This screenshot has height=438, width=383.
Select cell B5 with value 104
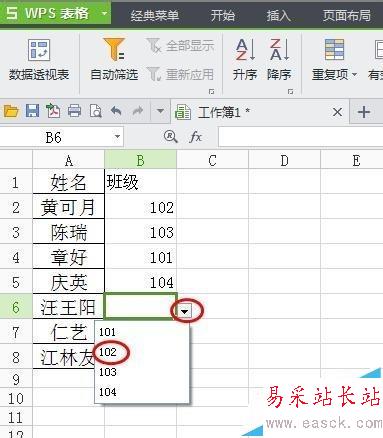point(141,281)
